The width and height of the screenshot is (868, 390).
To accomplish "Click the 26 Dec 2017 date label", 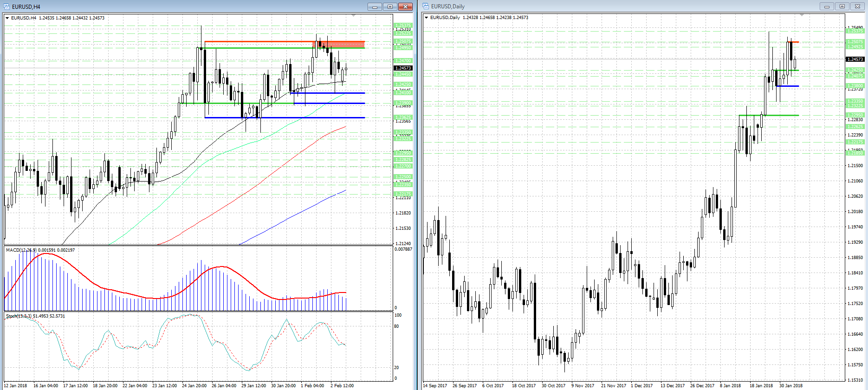I will coord(702,386).
